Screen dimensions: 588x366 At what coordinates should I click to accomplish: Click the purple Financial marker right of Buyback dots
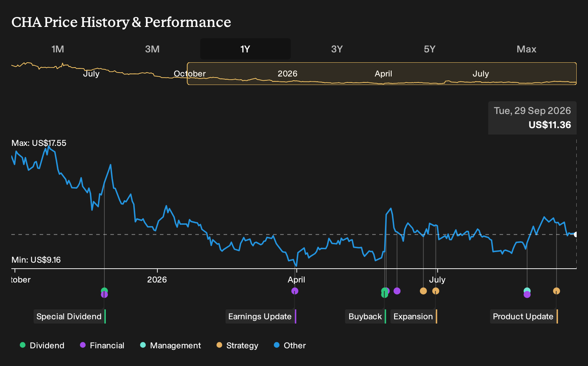point(397,291)
